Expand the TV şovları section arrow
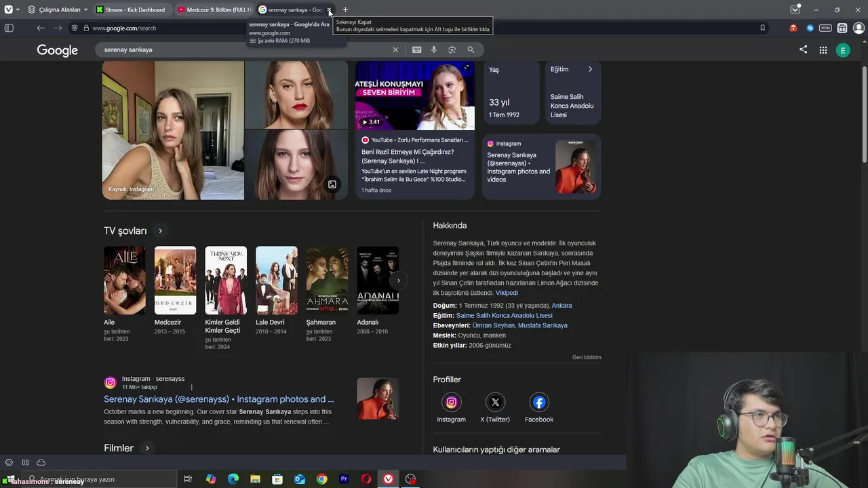 tap(160, 231)
